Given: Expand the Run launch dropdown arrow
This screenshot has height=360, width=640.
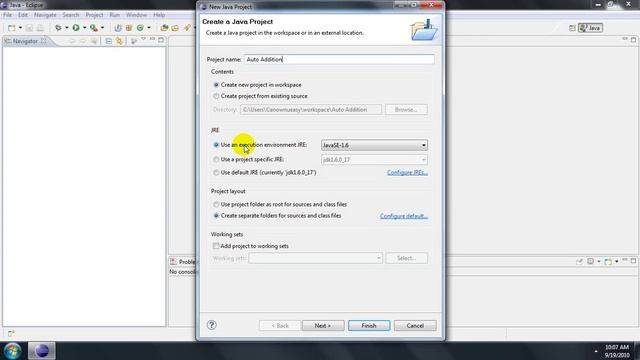Looking at the screenshot, I should [84, 28].
